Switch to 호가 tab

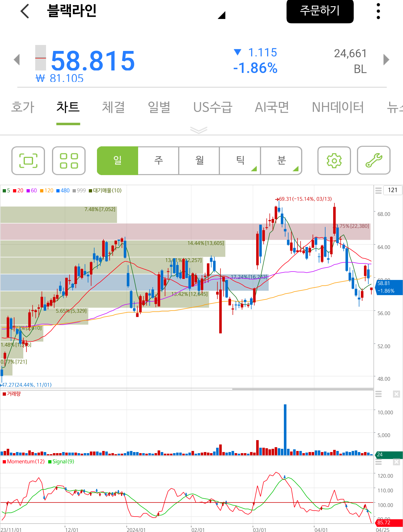click(x=23, y=107)
